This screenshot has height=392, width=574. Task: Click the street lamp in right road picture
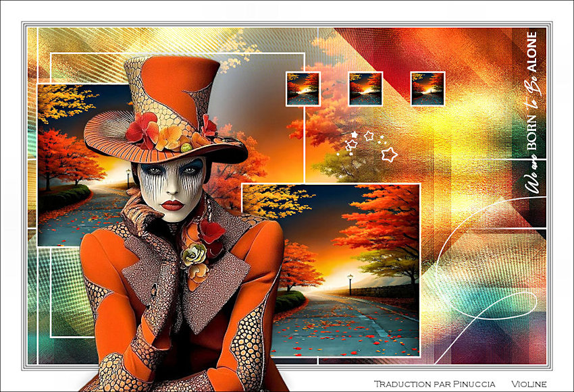click(350, 283)
